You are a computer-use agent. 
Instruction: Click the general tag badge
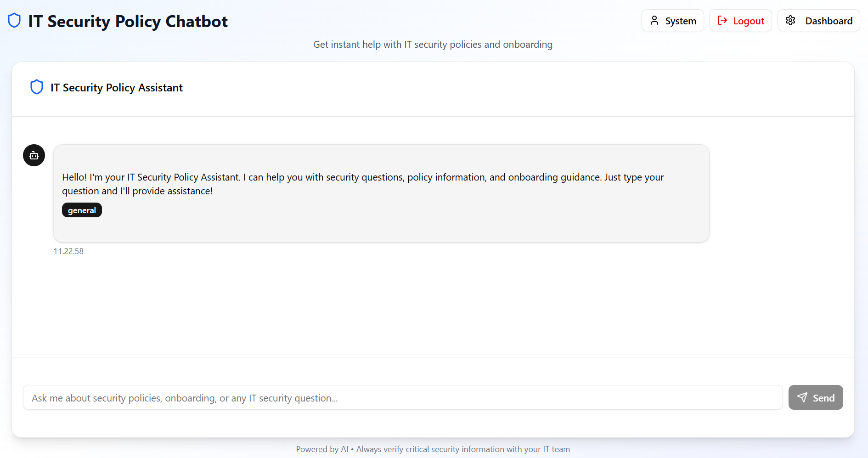pos(82,210)
